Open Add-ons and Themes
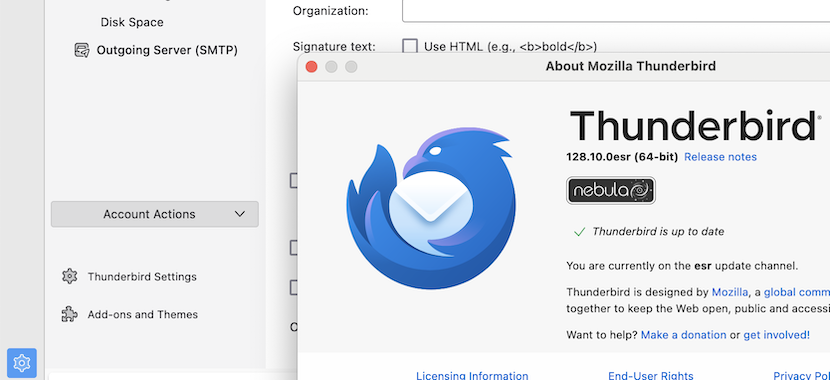The width and height of the screenshot is (830, 380). pyautogui.click(x=142, y=314)
